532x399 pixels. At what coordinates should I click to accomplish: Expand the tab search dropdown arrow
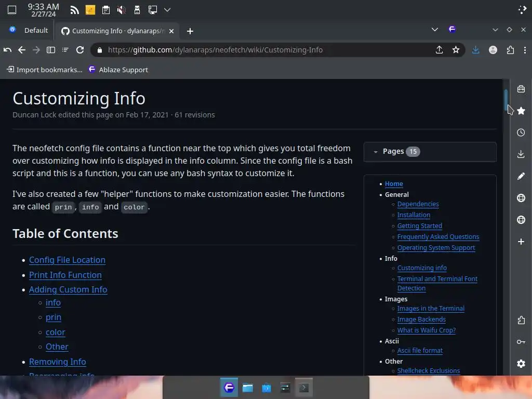click(435, 30)
